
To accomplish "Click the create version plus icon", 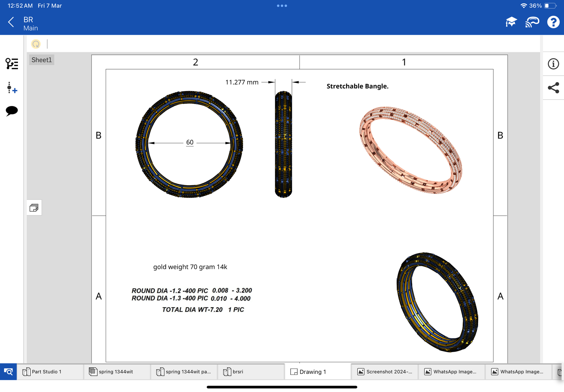I will click(x=12, y=88).
